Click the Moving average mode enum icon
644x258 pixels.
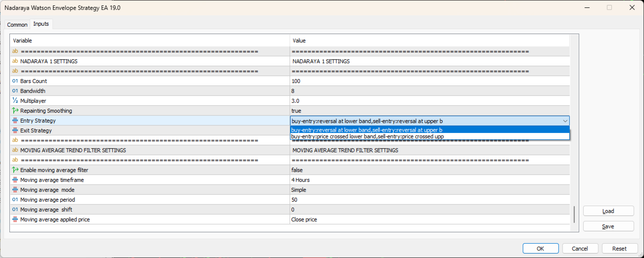(15, 190)
